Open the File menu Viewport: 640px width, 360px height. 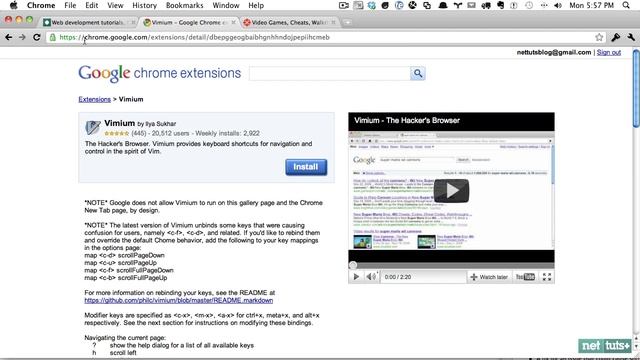(70, 5)
